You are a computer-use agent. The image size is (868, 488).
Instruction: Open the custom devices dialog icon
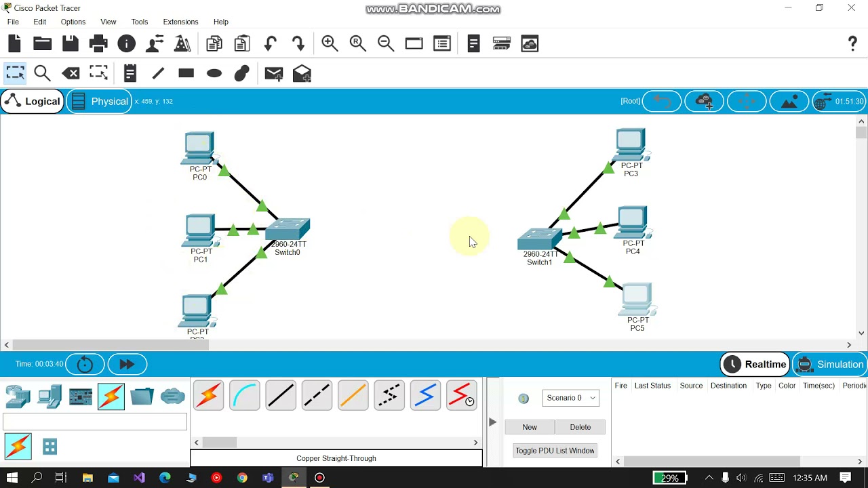coord(442,43)
